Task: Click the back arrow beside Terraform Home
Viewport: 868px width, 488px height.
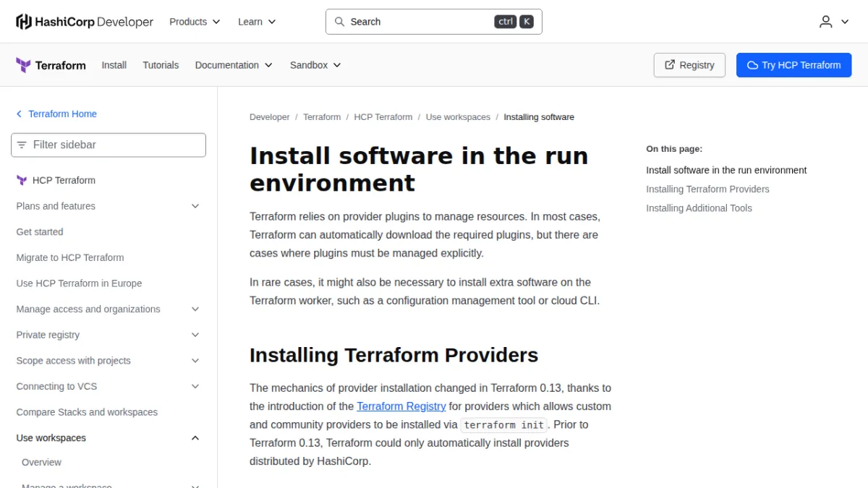Action: (x=20, y=114)
